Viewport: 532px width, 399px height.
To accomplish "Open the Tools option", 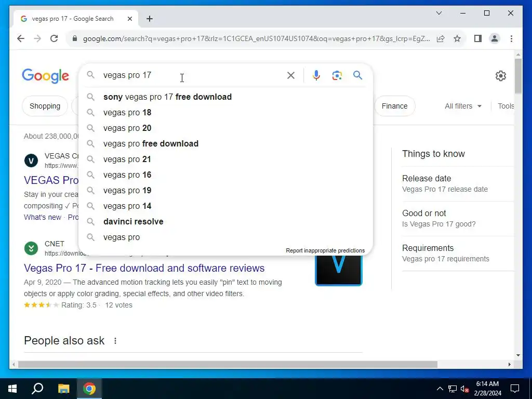I will coord(506,106).
